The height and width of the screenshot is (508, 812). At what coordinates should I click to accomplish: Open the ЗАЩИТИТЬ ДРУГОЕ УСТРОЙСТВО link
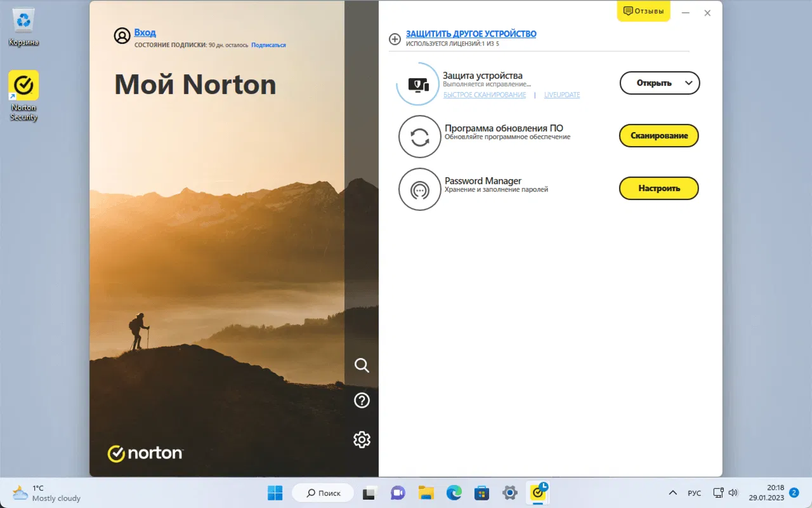(471, 34)
